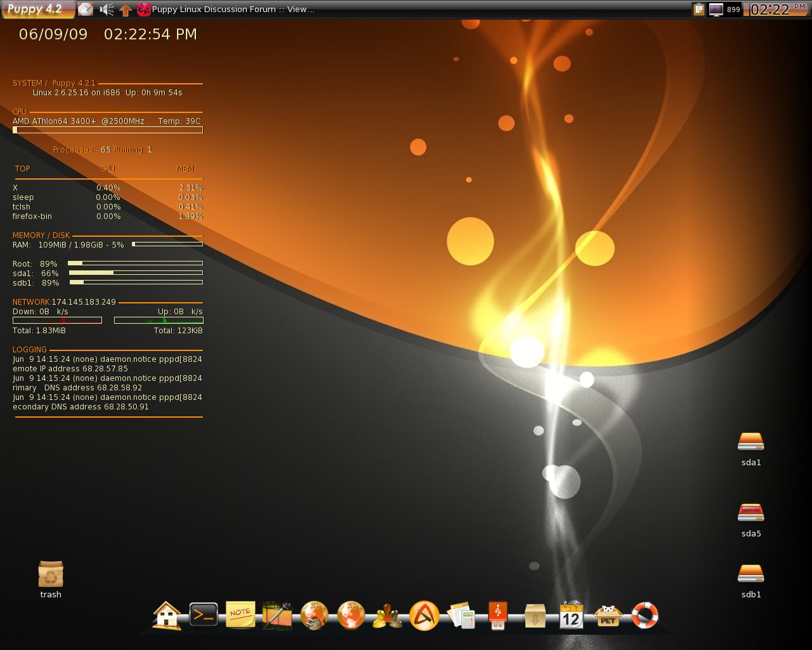The image size is (812, 650).
Task: Click the network Down traffic graph
Action: click(57, 320)
